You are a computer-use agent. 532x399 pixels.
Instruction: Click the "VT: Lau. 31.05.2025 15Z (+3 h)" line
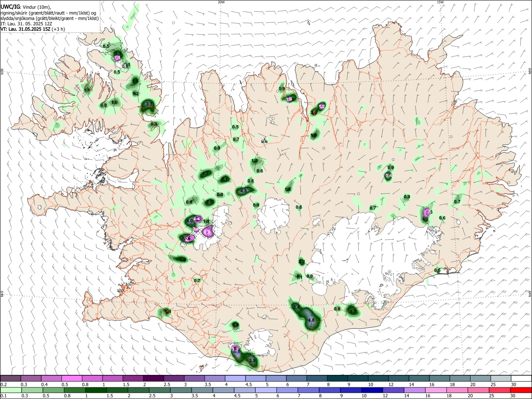pos(32,29)
